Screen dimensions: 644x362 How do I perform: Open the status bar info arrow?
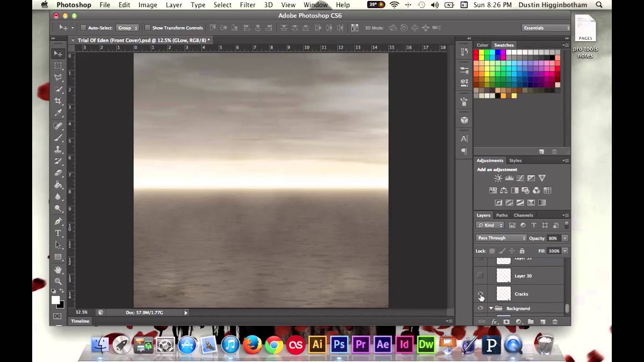[186, 313]
